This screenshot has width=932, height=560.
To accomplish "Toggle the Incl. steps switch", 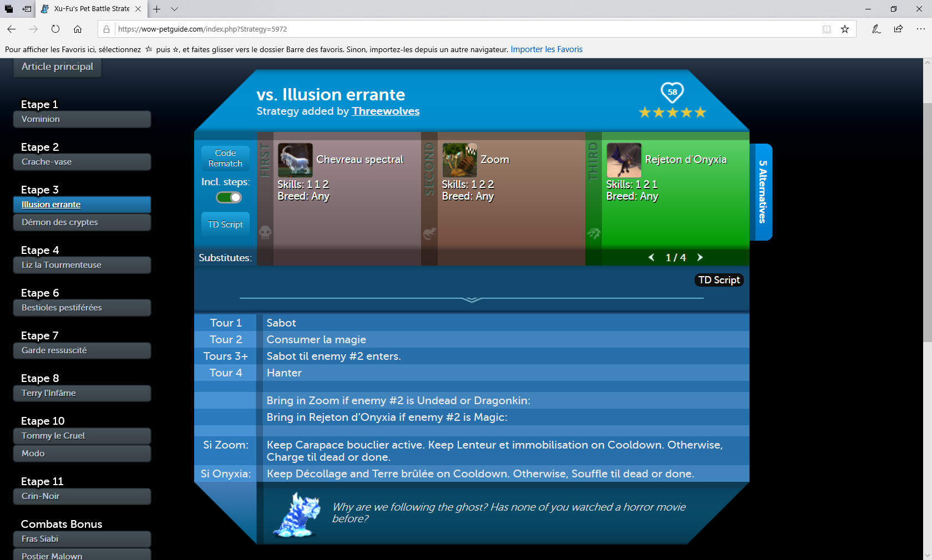I will pos(229,197).
